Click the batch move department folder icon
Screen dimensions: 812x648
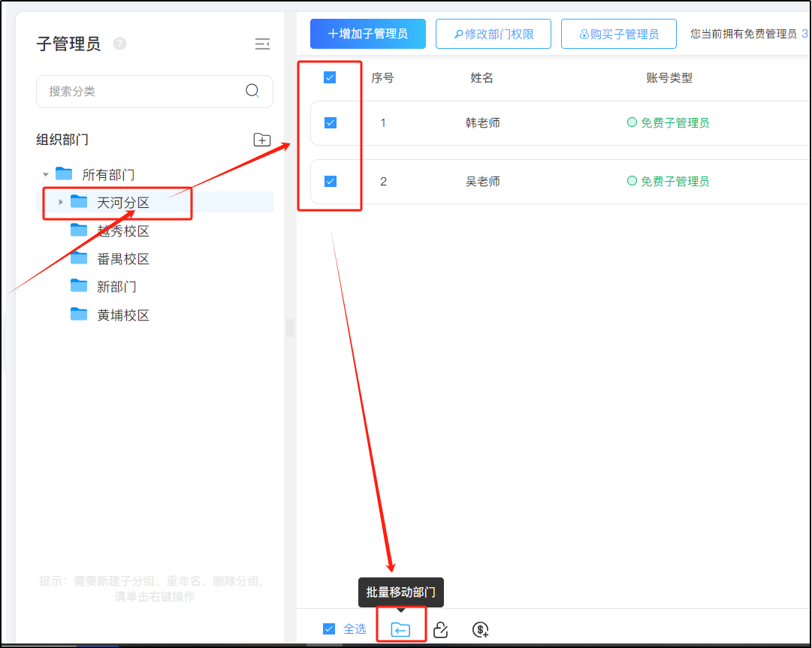coord(400,629)
